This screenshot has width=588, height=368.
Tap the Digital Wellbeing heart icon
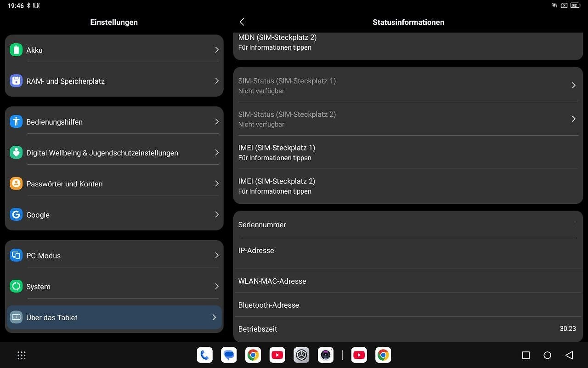click(x=16, y=153)
